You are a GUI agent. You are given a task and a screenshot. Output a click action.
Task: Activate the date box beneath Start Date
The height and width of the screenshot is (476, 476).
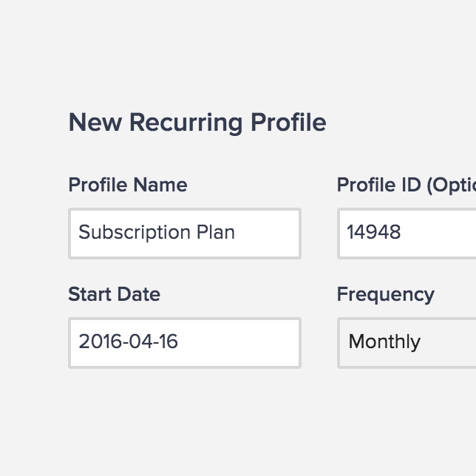(x=185, y=343)
